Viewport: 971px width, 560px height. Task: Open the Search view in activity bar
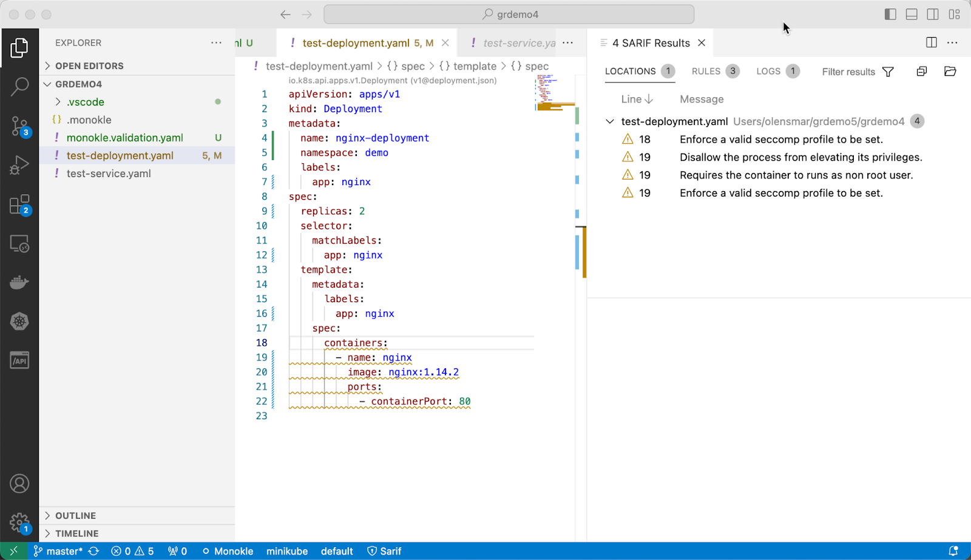coord(19,87)
